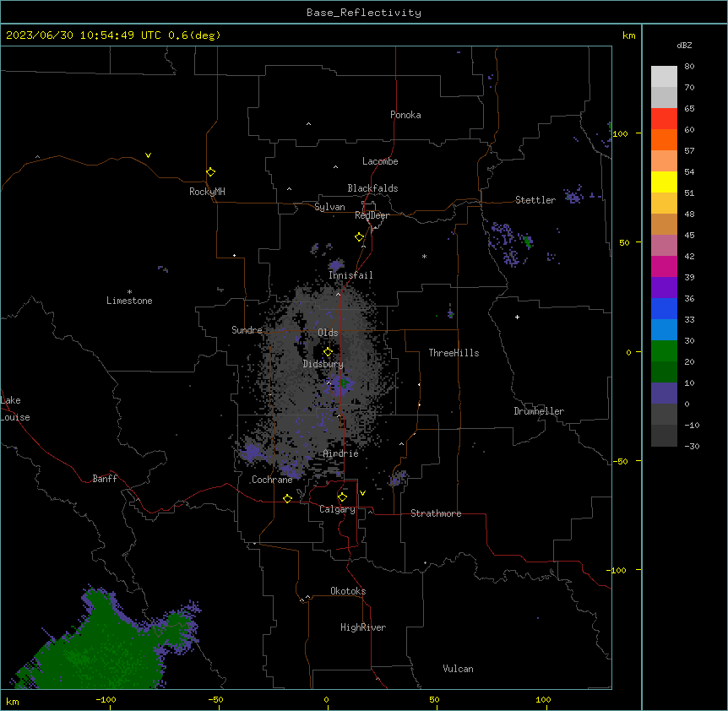Click the asterisk marker east of Innisfail
This screenshot has height=711, width=728.
424,256
